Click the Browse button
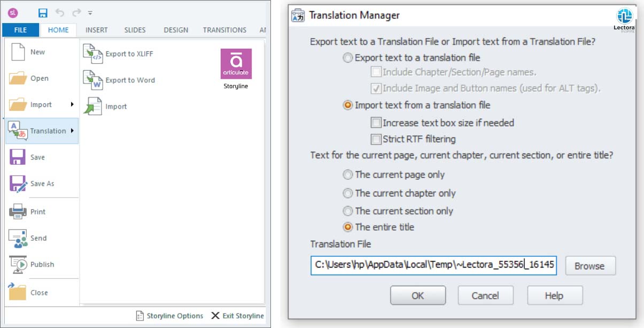 [x=589, y=266]
